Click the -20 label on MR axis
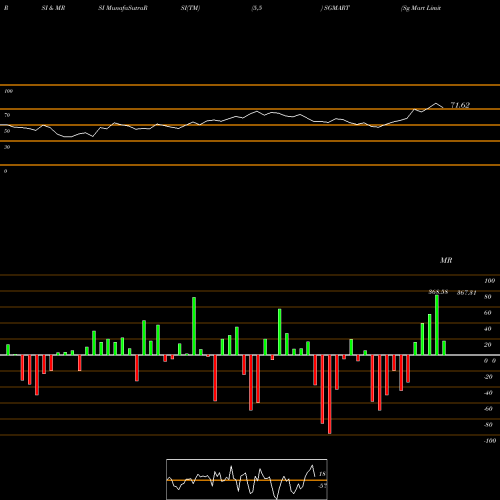 click(x=488, y=377)
